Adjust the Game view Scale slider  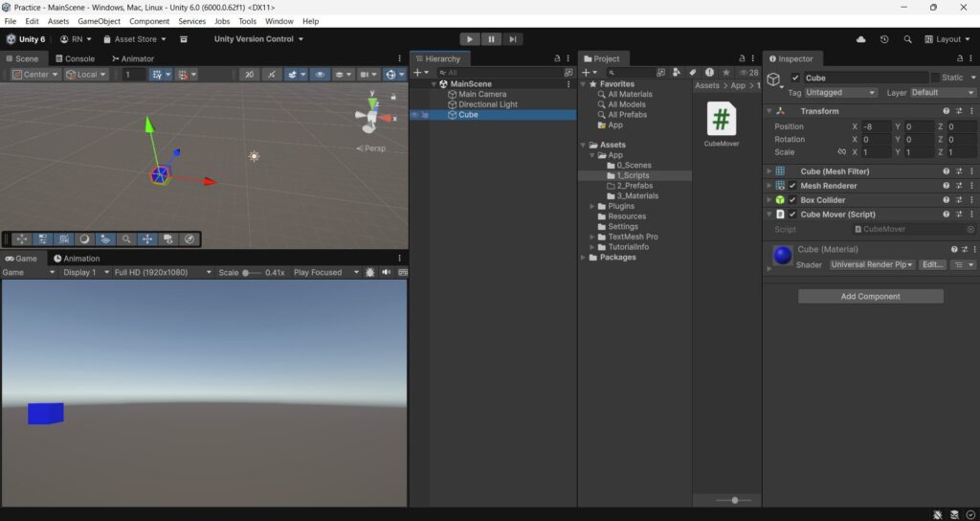[247, 272]
